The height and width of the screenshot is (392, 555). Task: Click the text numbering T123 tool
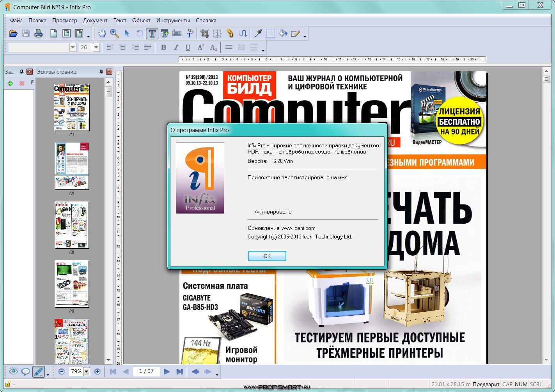click(x=190, y=34)
